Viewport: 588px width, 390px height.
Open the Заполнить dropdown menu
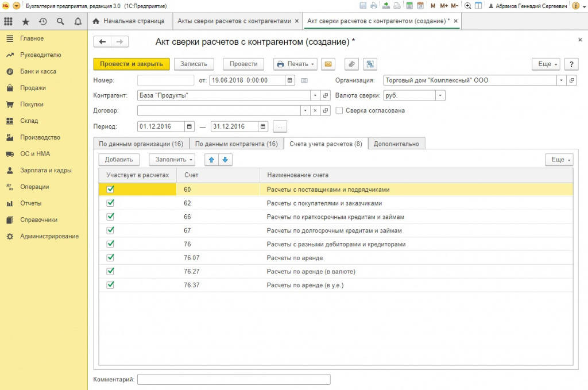tap(172, 160)
